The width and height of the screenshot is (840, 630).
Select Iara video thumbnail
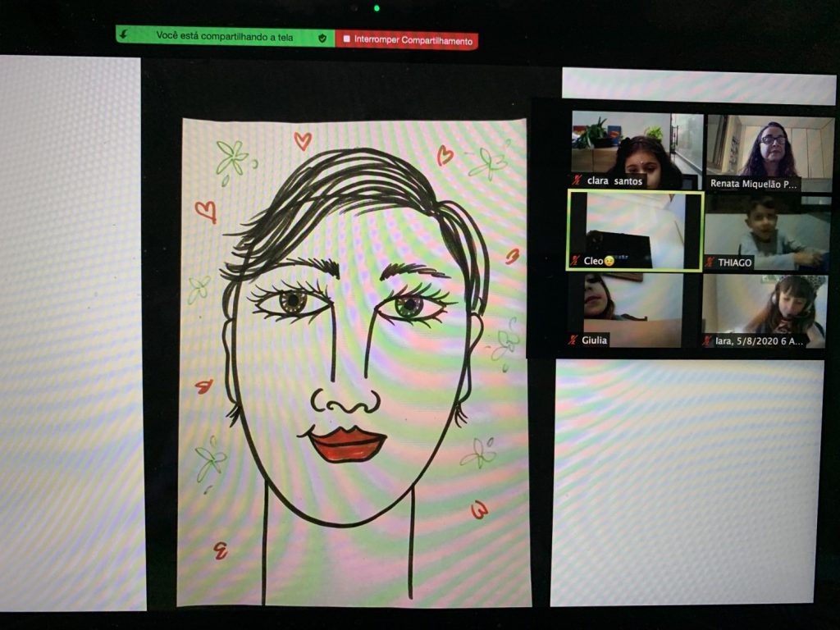click(x=764, y=311)
